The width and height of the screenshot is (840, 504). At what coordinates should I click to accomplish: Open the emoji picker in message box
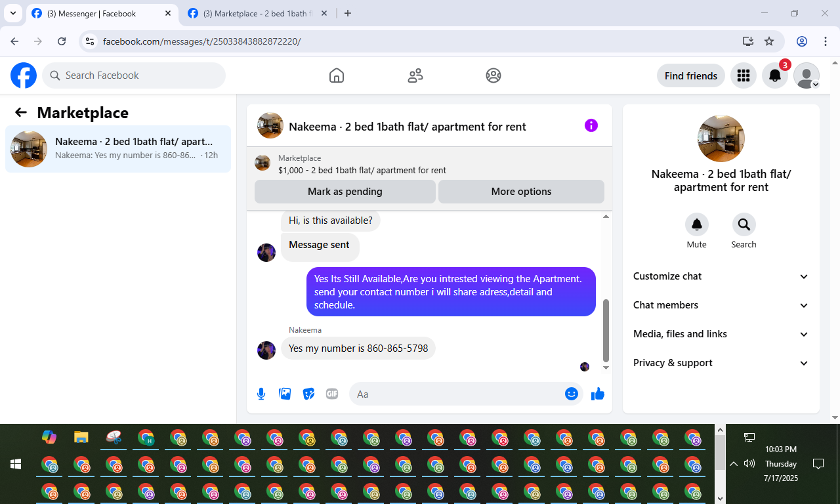click(572, 394)
